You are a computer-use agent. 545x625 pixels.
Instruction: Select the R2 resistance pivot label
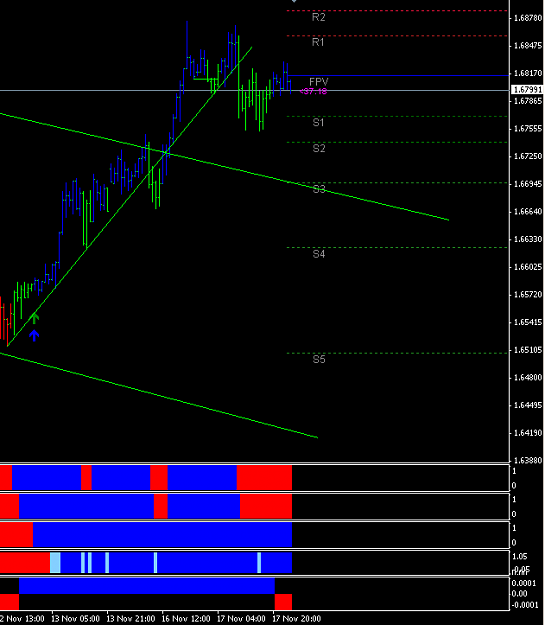pos(319,17)
